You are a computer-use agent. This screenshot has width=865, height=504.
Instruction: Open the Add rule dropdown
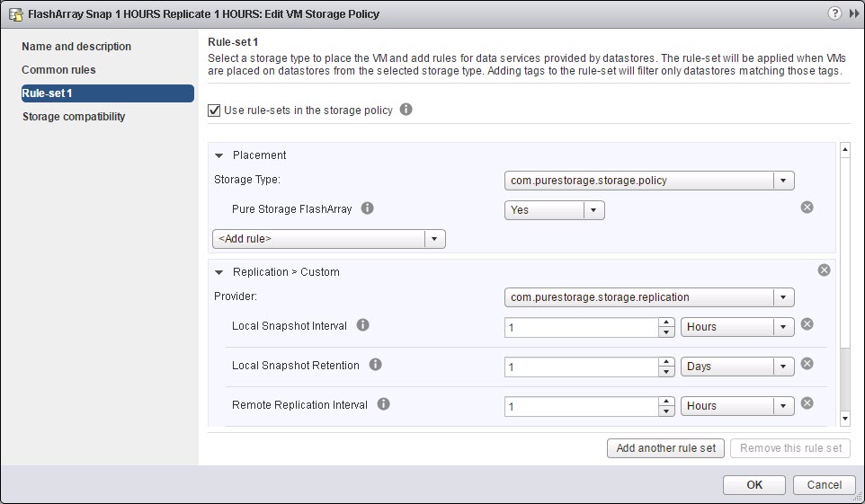[x=329, y=239]
